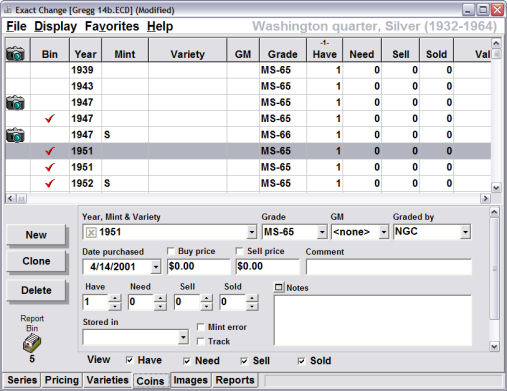The width and height of the screenshot is (507, 391).
Task: Increase the Sold count with up arrow
Action: coord(252,298)
